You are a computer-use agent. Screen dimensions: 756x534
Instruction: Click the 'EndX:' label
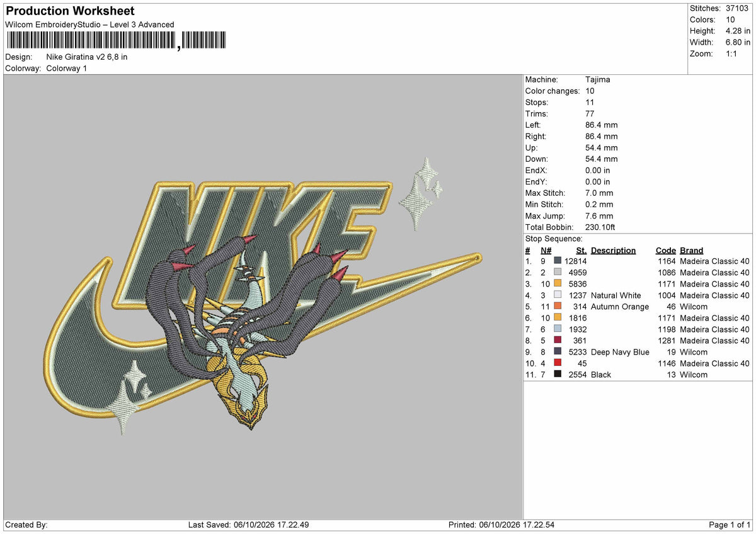(x=536, y=170)
